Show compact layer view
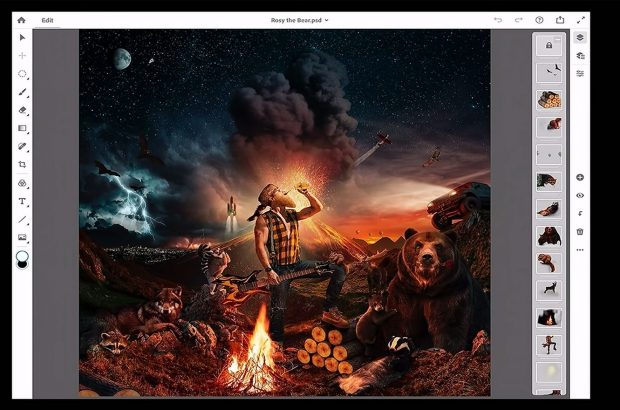 pyautogui.click(x=580, y=38)
